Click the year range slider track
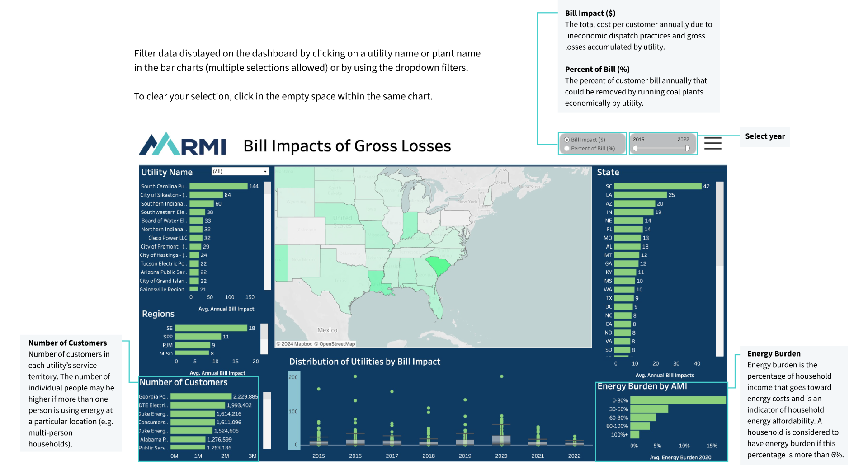This screenshot has width=868, height=465. [x=661, y=148]
